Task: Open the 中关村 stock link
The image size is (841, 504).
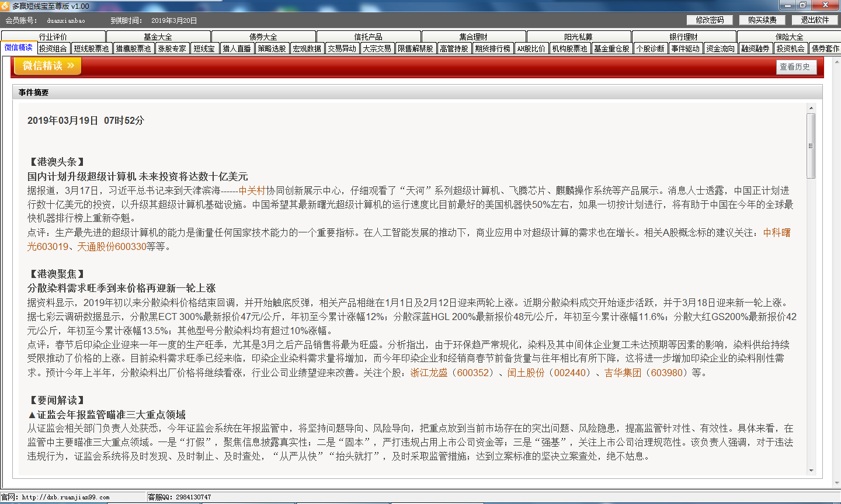Action: point(252,190)
